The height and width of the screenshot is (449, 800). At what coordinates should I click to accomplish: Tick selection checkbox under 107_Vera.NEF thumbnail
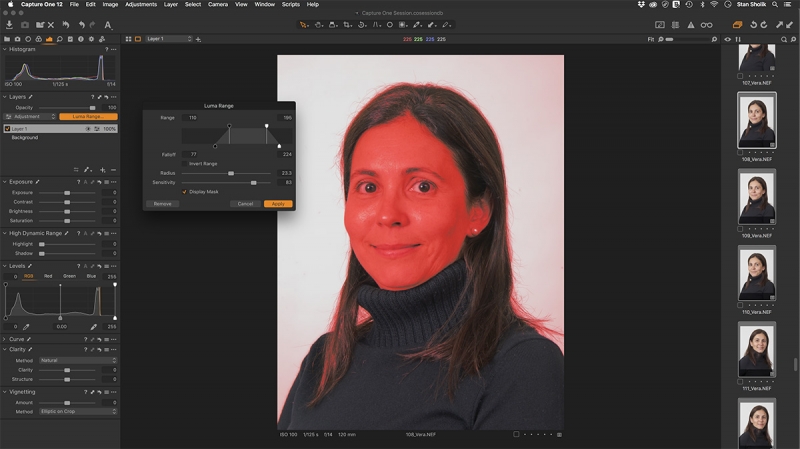[740, 76]
